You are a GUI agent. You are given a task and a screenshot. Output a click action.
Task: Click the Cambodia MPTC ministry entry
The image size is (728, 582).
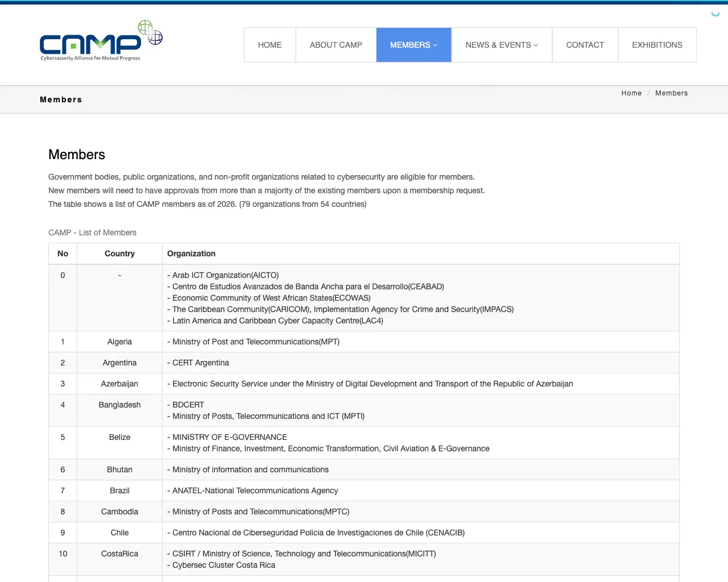coord(258,512)
